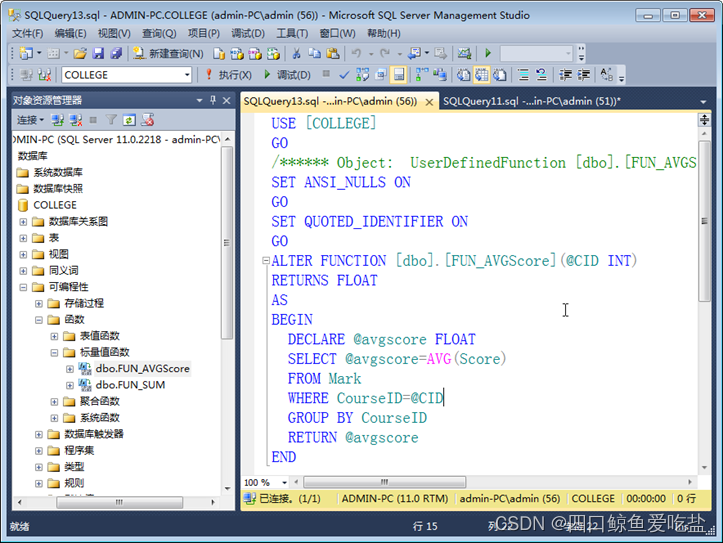Image resolution: width=723 pixels, height=543 pixels.
Task: Click the editor horizontal scrollbar
Action: coord(385,482)
